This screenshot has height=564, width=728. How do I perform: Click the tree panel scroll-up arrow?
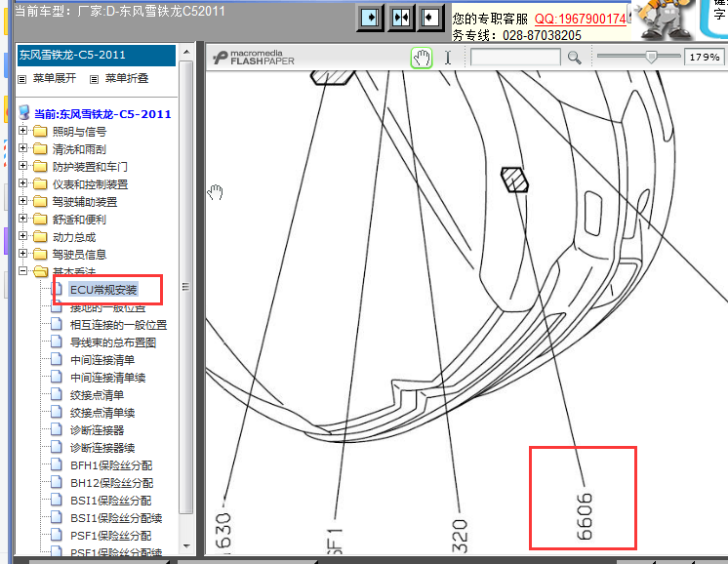tap(186, 52)
